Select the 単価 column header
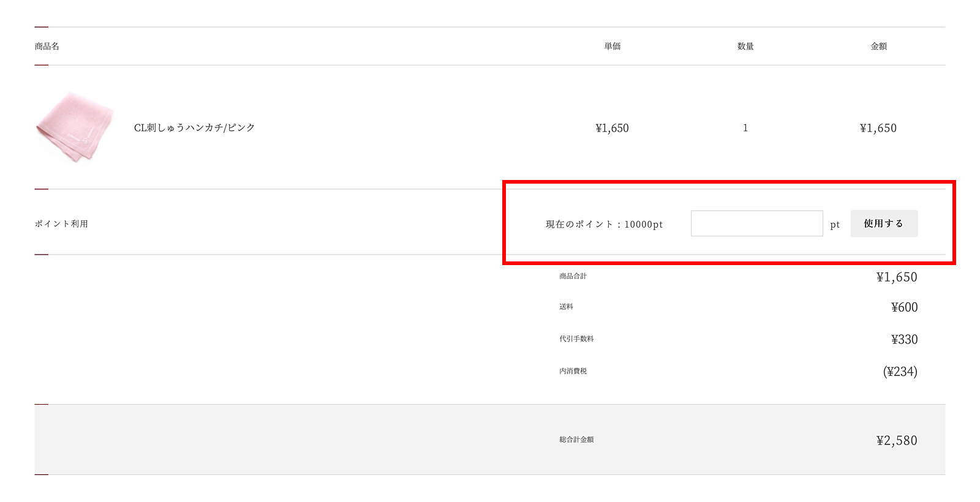The height and width of the screenshot is (502, 980). [x=612, y=47]
